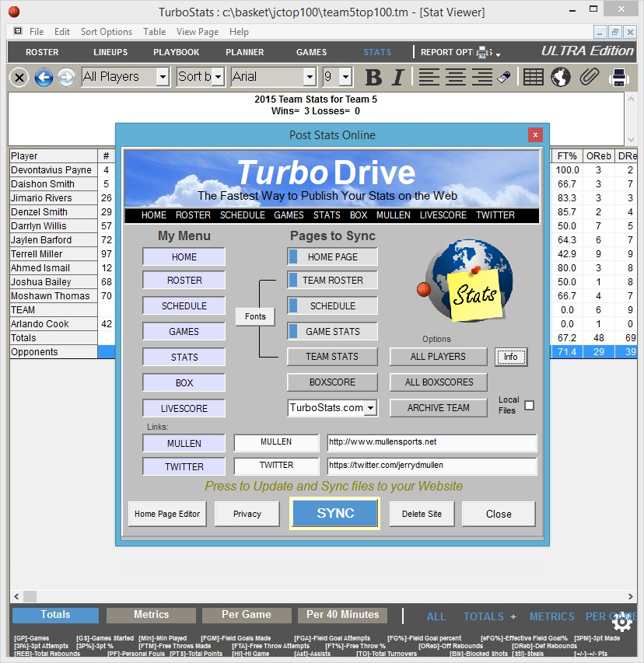644x663 pixels.
Task: Open the Arial font dropdown
Action: coord(310,77)
